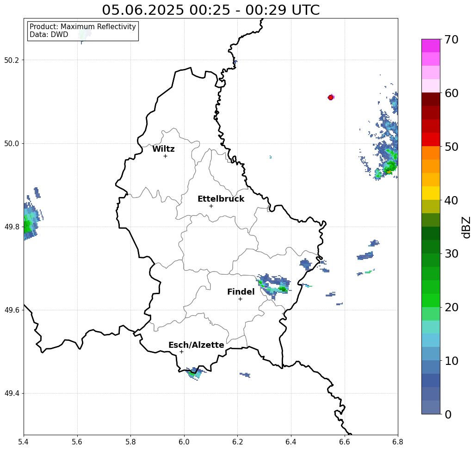The height and width of the screenshot is (450, 476).
Task: Click the colorbar tick label 70
Action: click(x=451, y=39)
